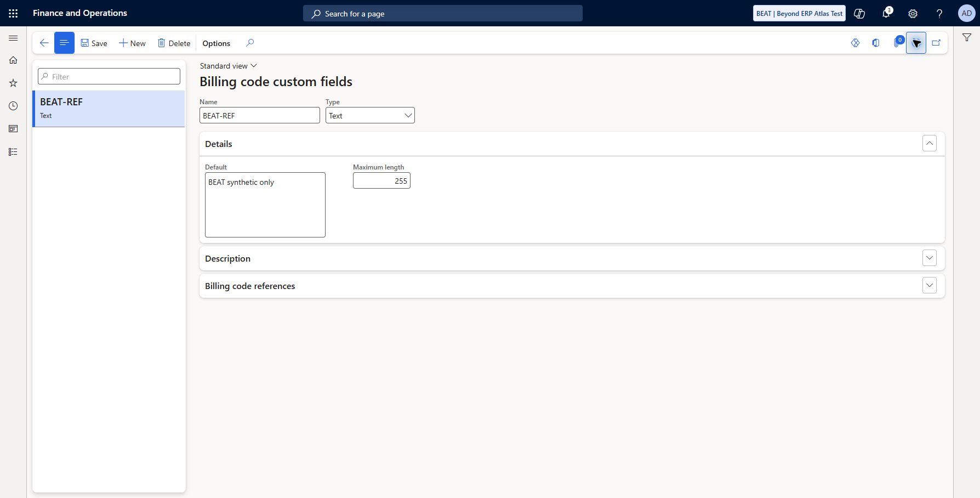Viewport: 980px width, 498px height.
Task: Select the BEAT-REF list record
Action: (x=109, y=109)
